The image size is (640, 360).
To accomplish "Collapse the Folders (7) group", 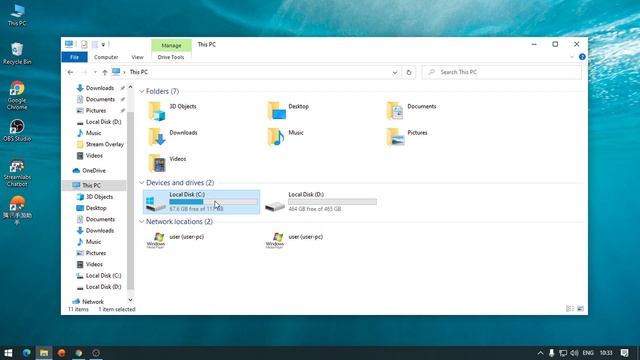I will (142, 91).
